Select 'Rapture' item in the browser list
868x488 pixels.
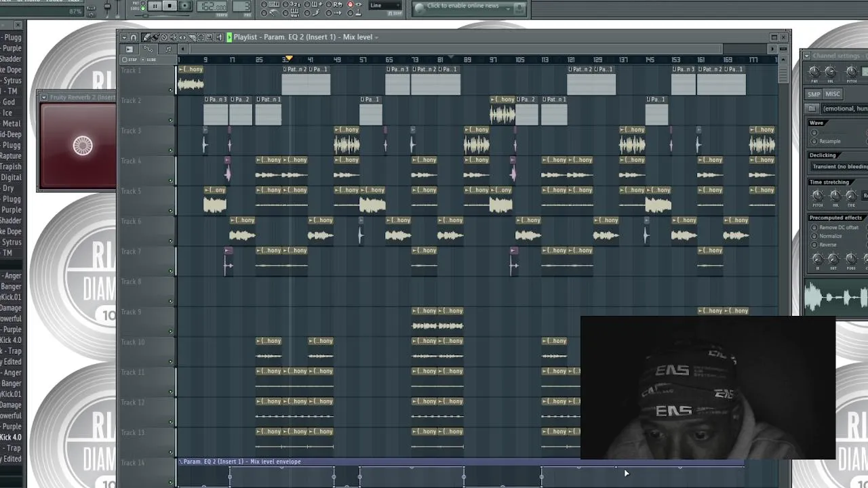pos(11,156)
